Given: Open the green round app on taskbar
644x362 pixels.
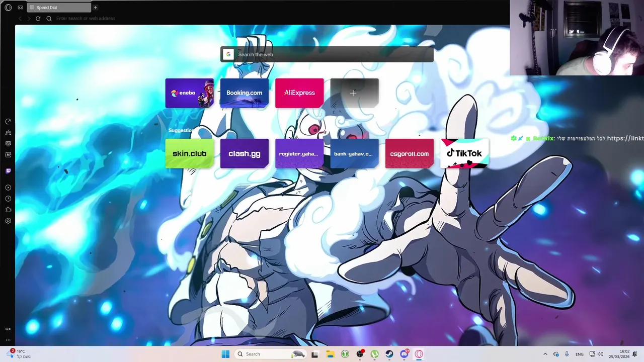Looking at the screenshot, I should point(345,354).
